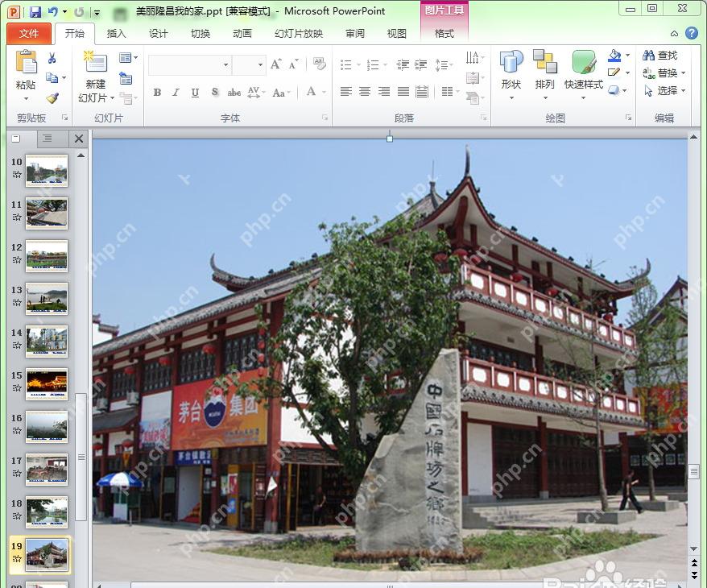Click the Cut scissors icon
This screenshot has height=588, width=707.
pos(52,58)
